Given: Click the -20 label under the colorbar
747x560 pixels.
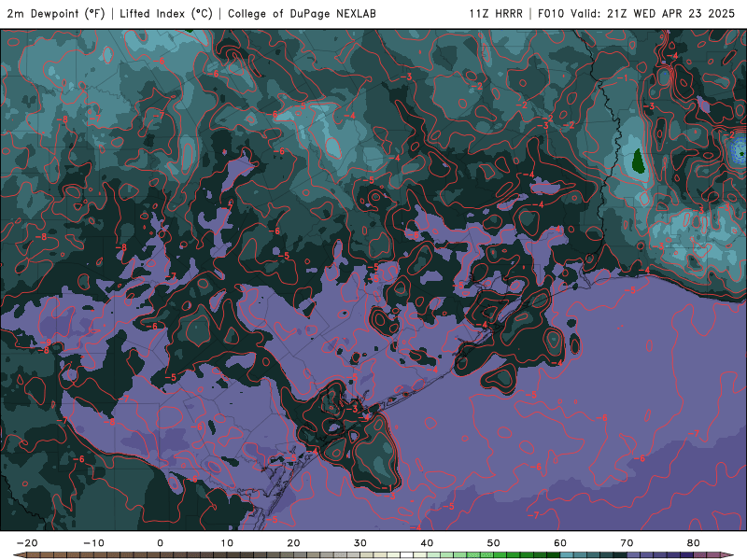Looking at the screenshot, I should (x=27, y=543).
